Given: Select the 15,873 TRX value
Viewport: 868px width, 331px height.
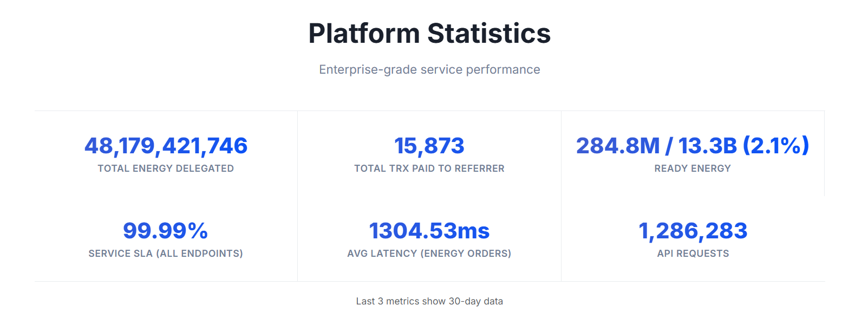Looking at the screenshot, I should [x=429, y=146].
